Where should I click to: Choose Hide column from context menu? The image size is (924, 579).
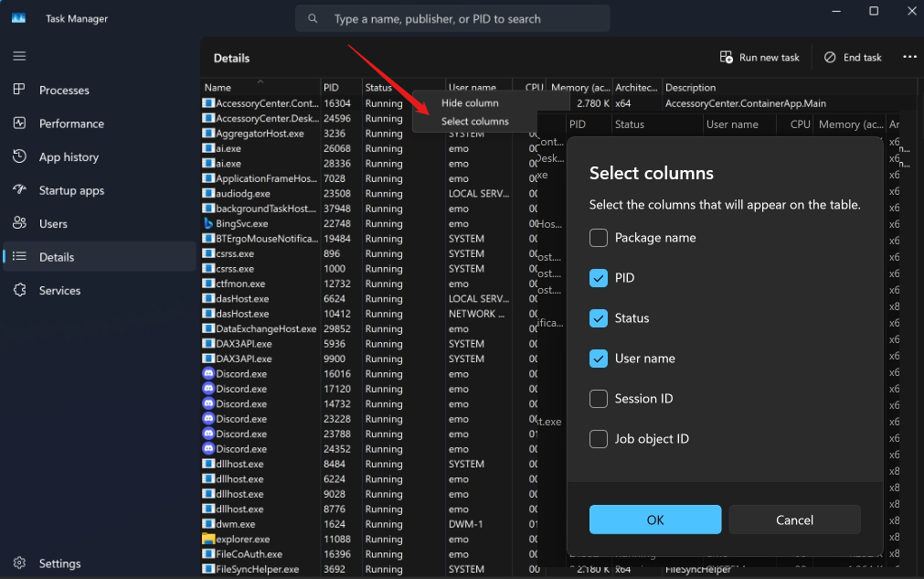point(470,103)
